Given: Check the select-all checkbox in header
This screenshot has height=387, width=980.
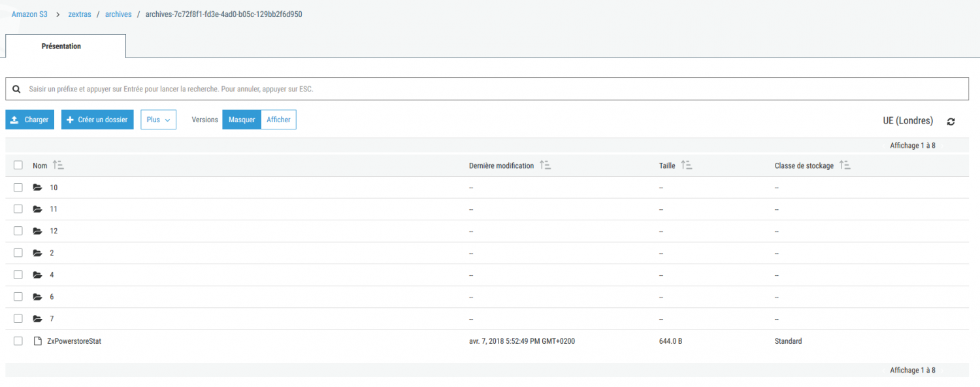Looking at the screenshot, I should click(x=18, y=165).
